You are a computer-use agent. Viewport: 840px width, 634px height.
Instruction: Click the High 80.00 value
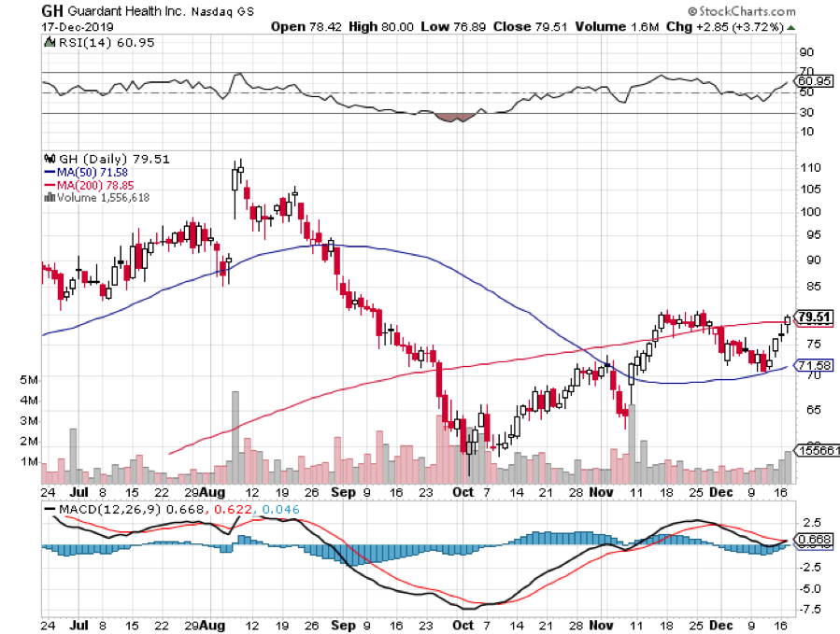coord(381,27)
